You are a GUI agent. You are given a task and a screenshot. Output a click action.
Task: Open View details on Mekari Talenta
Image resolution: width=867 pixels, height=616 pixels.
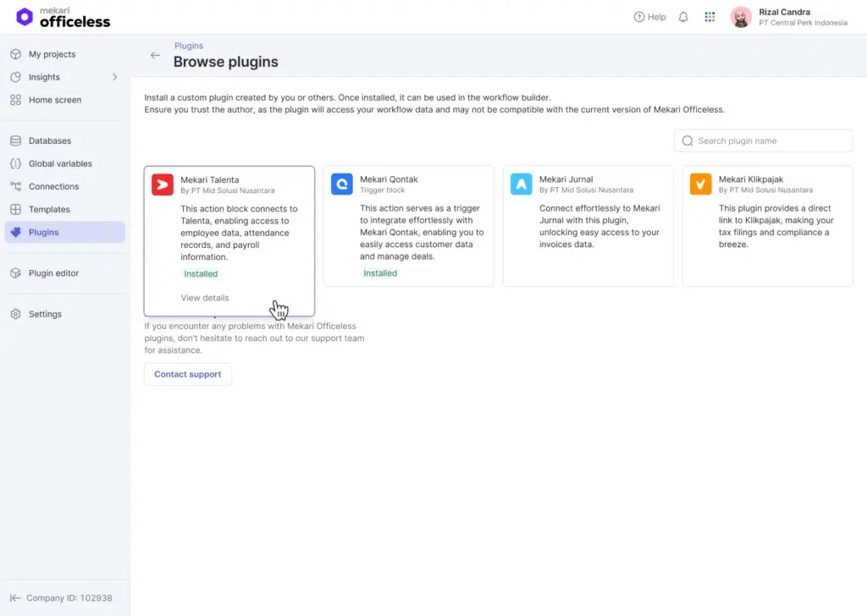205,298
